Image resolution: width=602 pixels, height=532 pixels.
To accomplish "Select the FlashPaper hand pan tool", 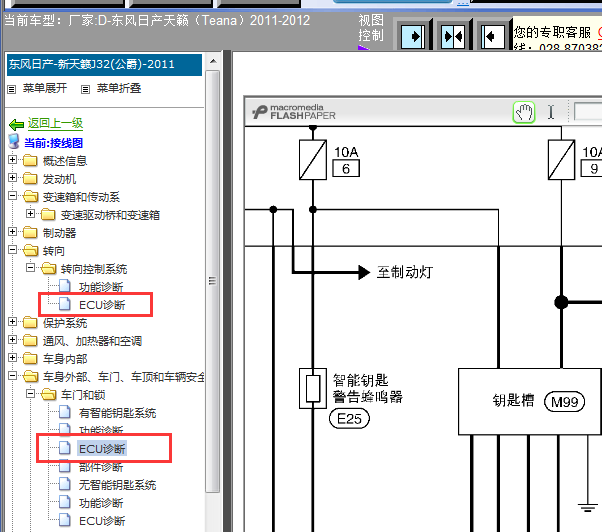I will [x=524, y=112].
